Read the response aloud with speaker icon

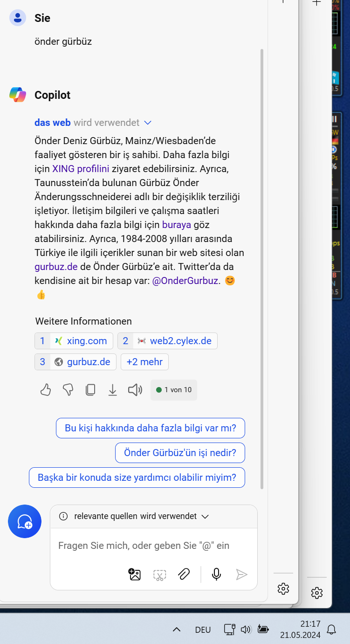(135, 390)
